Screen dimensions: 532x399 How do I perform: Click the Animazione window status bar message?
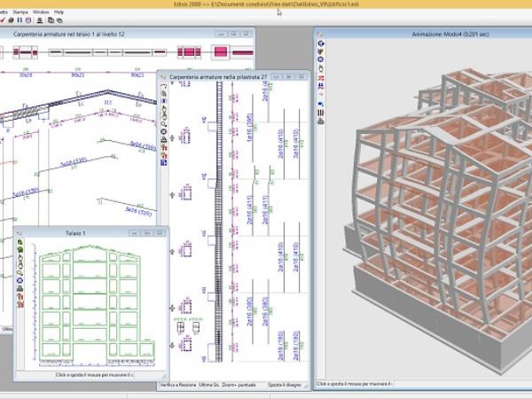(x=354, y=384)
